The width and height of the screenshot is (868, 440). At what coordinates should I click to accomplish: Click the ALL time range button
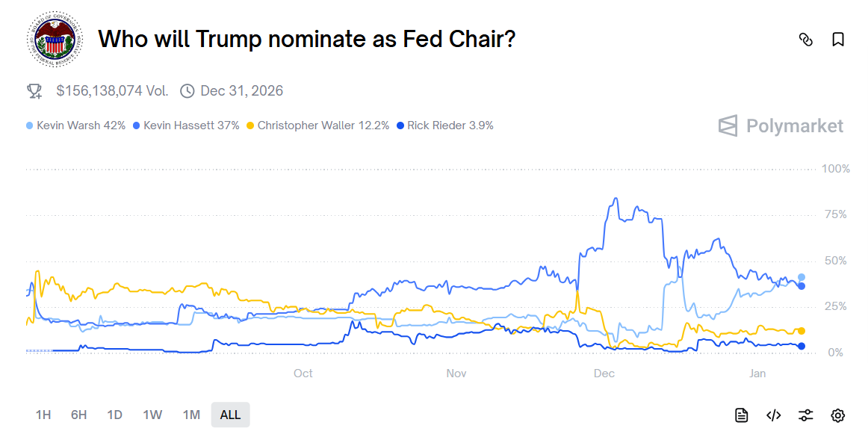point(230,415)
